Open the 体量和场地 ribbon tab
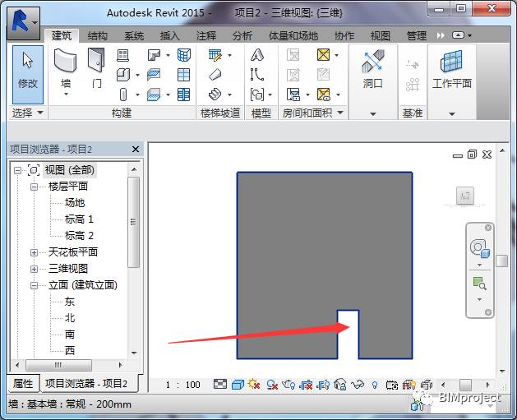The image size is (517, 420). [293, 35]
